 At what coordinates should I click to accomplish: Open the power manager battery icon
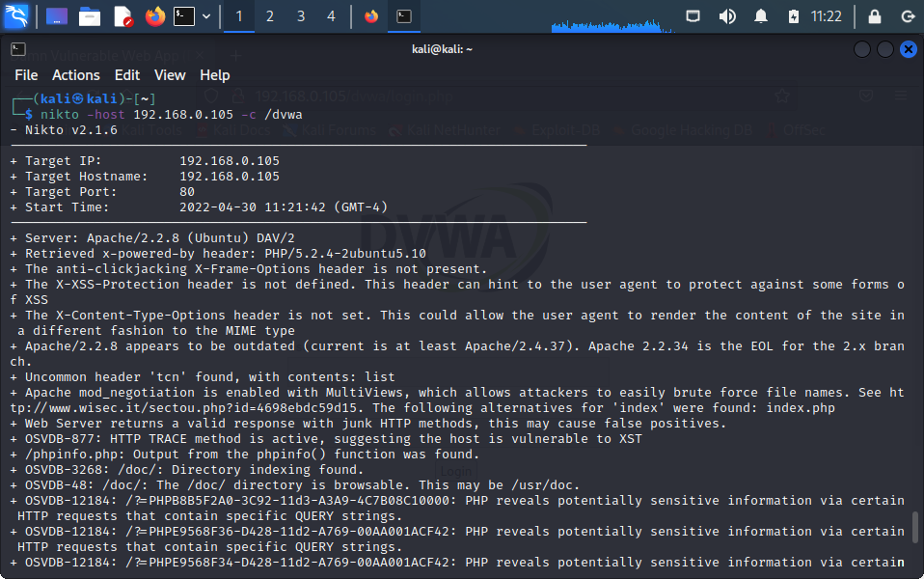coord(794,16)
